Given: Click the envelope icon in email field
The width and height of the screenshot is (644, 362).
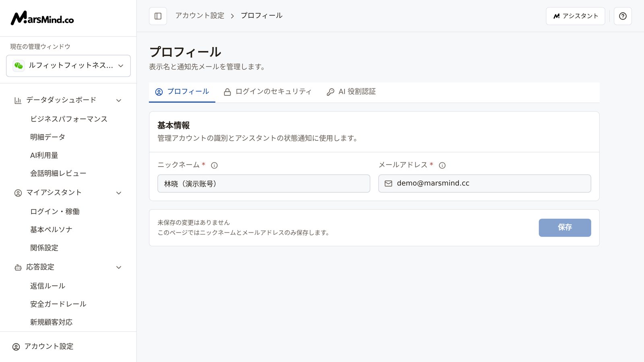Looking at the screenshot, I should pos(388,183).
